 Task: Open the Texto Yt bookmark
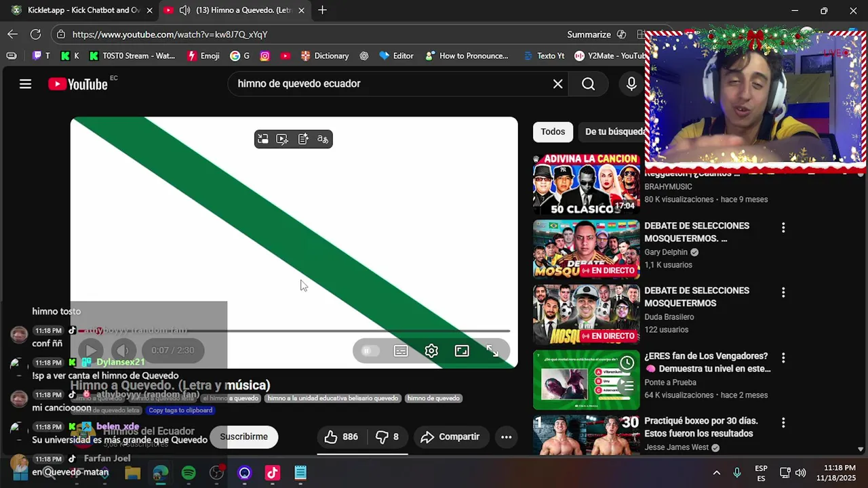point(544,56)
